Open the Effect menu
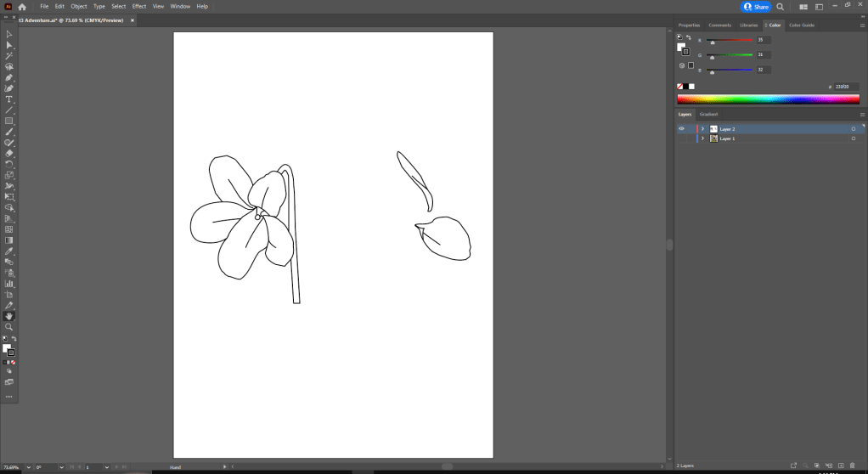868x474 pixels. coord(139,7)
